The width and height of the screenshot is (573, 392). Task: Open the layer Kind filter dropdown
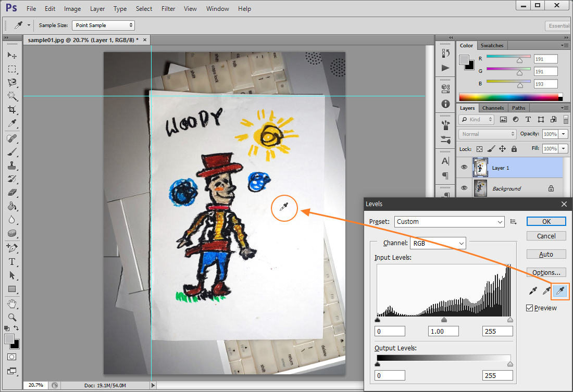click(476, 119)
